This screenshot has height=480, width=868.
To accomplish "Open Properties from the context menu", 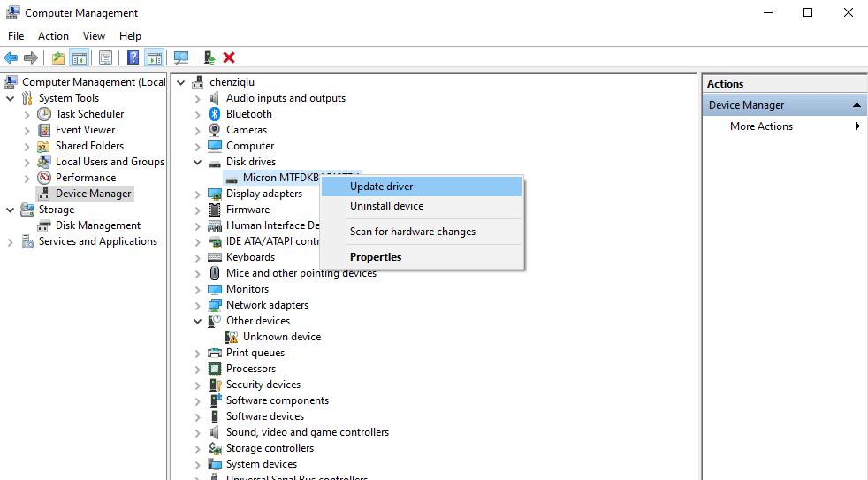I will point(376,257).
